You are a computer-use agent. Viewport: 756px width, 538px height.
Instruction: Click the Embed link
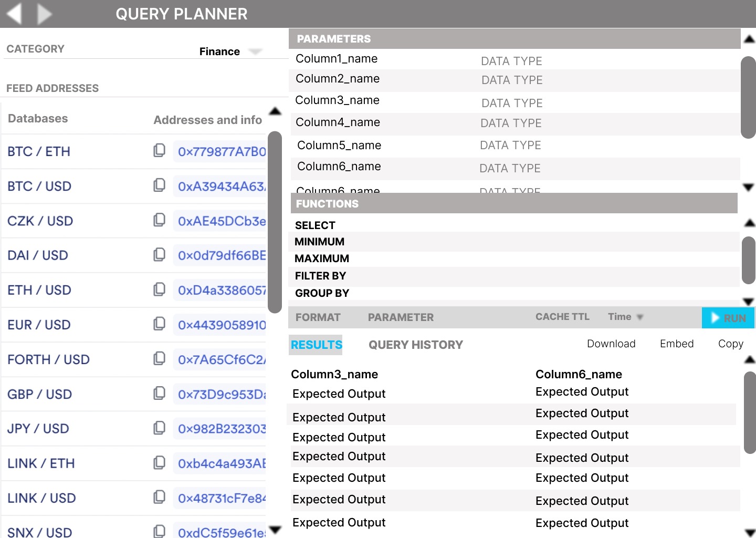[677, 344]
